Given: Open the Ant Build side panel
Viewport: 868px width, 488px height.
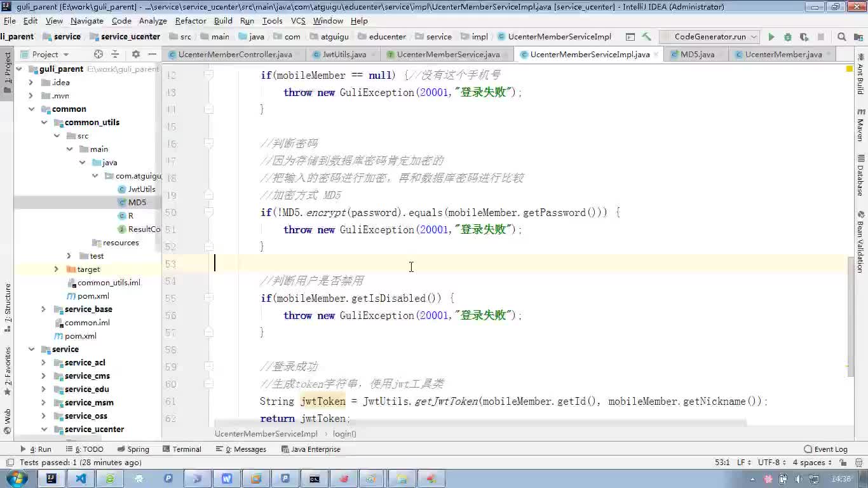Looking at the screenshot, I should pyautogui.click(x=860, y=76).
